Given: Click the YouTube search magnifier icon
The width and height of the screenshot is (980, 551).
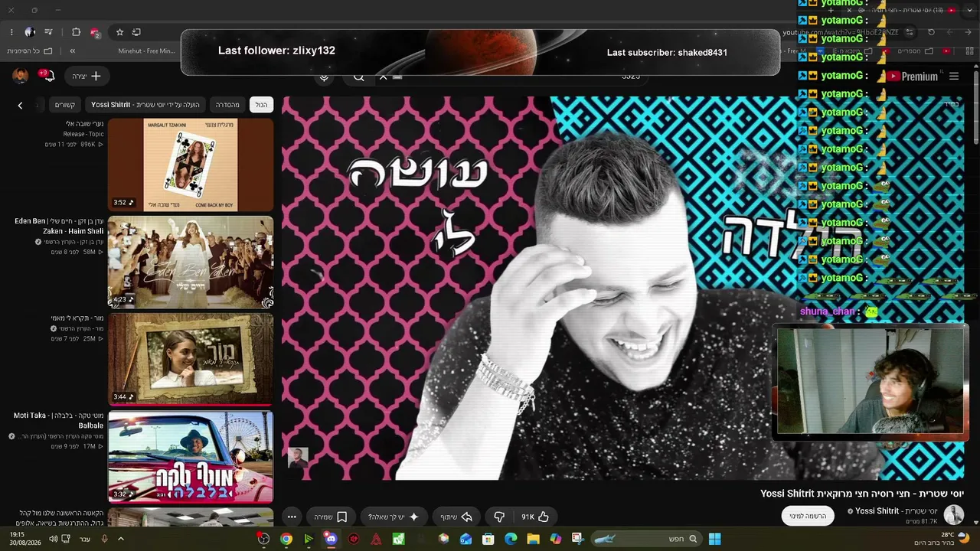Looking at the screenshot, I should pos(358,77).
